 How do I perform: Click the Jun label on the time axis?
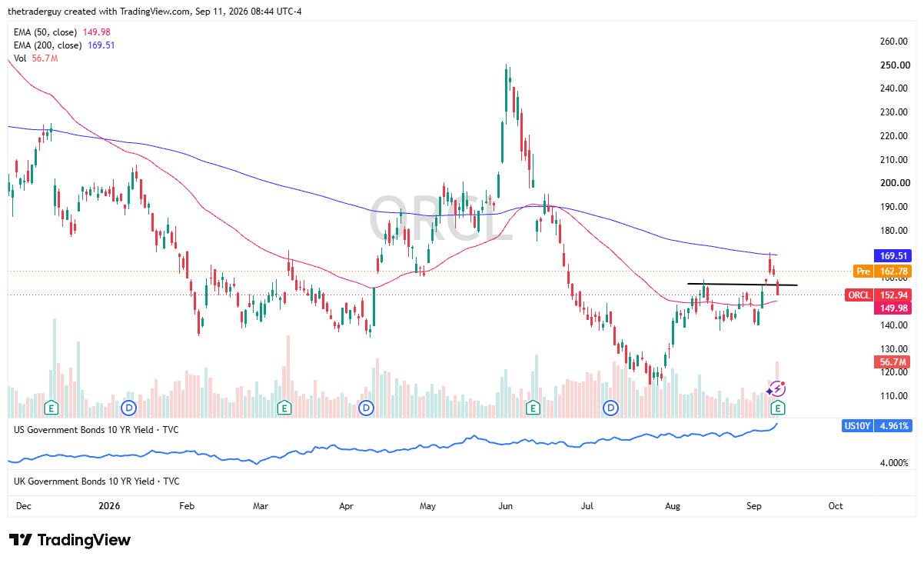click(x=506, y=506)
